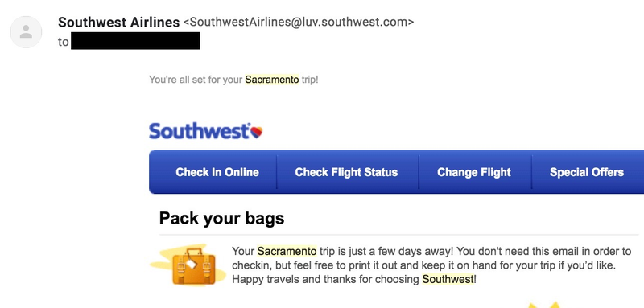
Task: Open the Check Flight Status tab
Action: click(346, 172)
